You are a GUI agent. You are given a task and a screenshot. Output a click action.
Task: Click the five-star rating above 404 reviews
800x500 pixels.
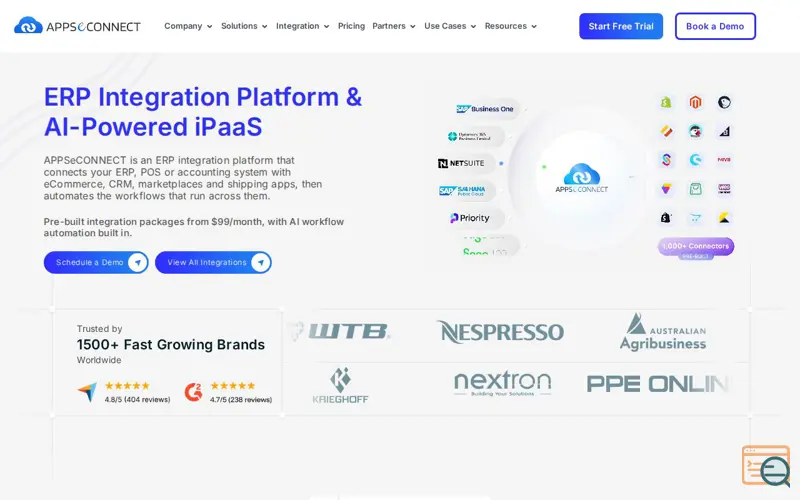pos(127,386)
